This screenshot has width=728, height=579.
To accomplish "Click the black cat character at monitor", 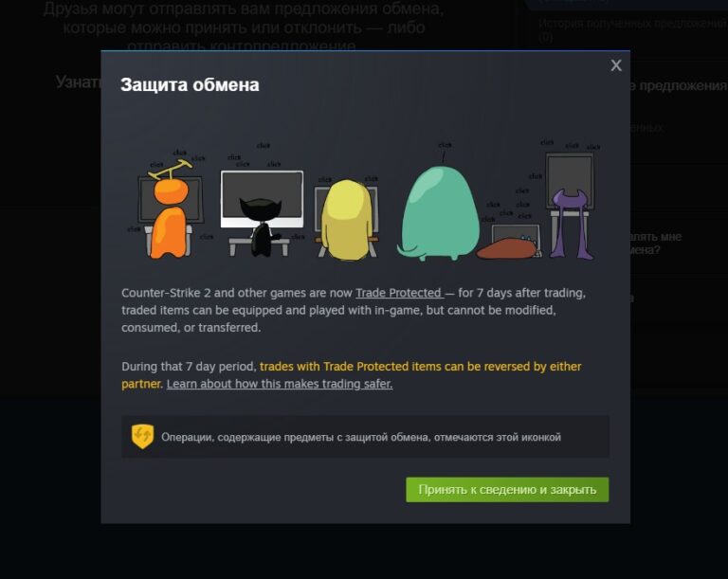I will pyautogui.click(x=262, y=225).
